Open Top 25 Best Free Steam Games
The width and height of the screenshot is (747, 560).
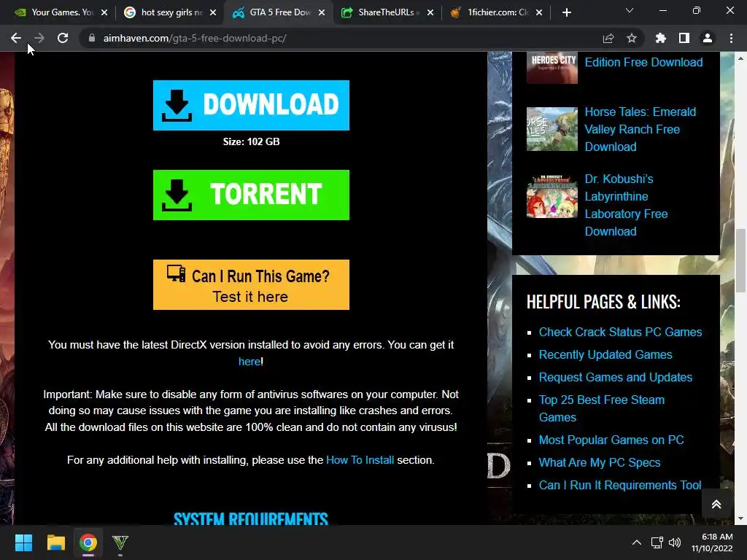[x=602, y=408]
